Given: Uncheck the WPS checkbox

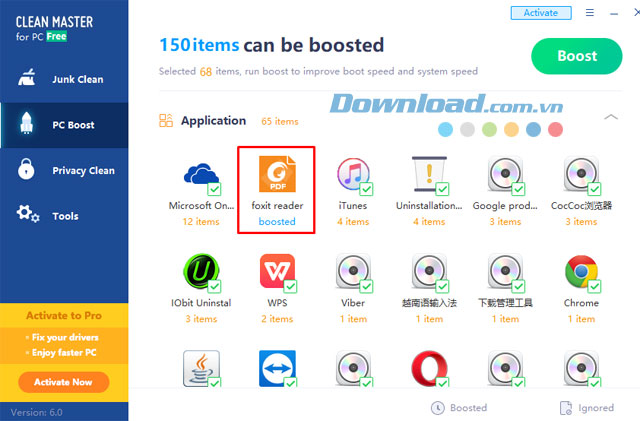Looking at the screenshot, I should [290, 286].
